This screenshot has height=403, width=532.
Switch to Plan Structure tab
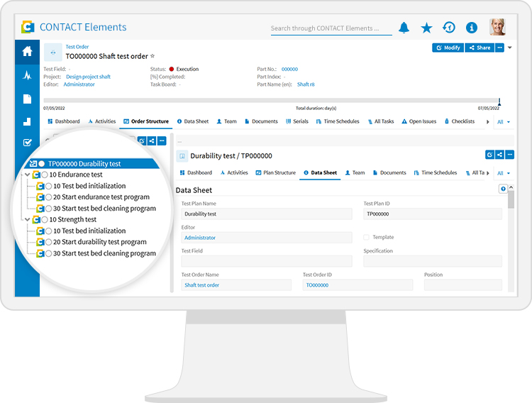tap(276, 172)
